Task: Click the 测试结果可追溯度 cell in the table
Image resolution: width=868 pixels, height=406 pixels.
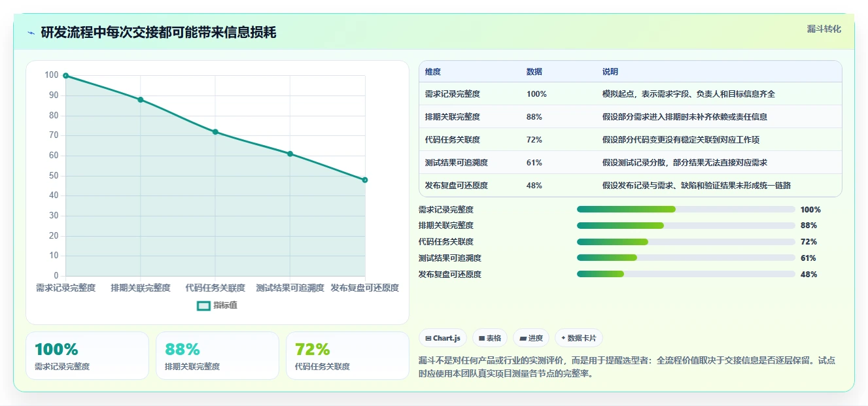Action: [x=456, y=163]
